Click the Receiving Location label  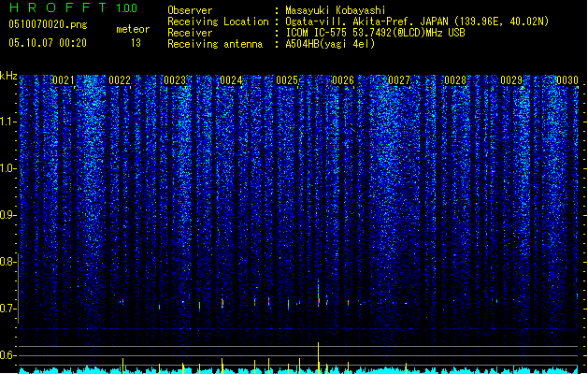pos(218,22)
